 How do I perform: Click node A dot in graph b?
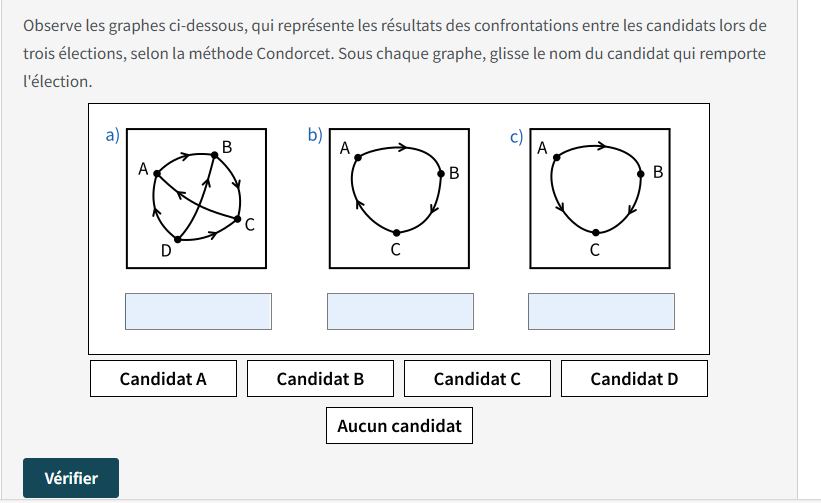[x=357, y=157]
